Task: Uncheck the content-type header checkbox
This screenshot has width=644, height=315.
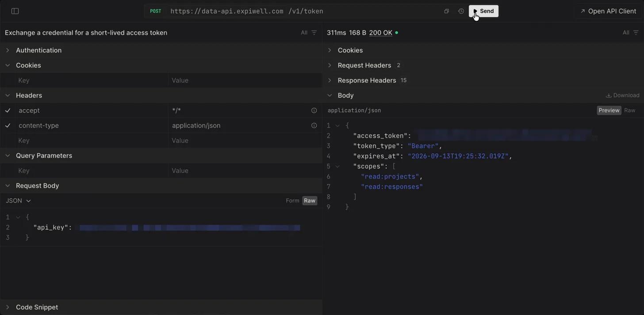Action: pyautogui.click(x=8, y=126)
